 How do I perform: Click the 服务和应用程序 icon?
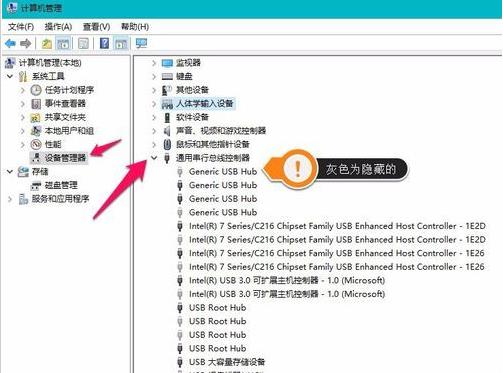(23, 199)
